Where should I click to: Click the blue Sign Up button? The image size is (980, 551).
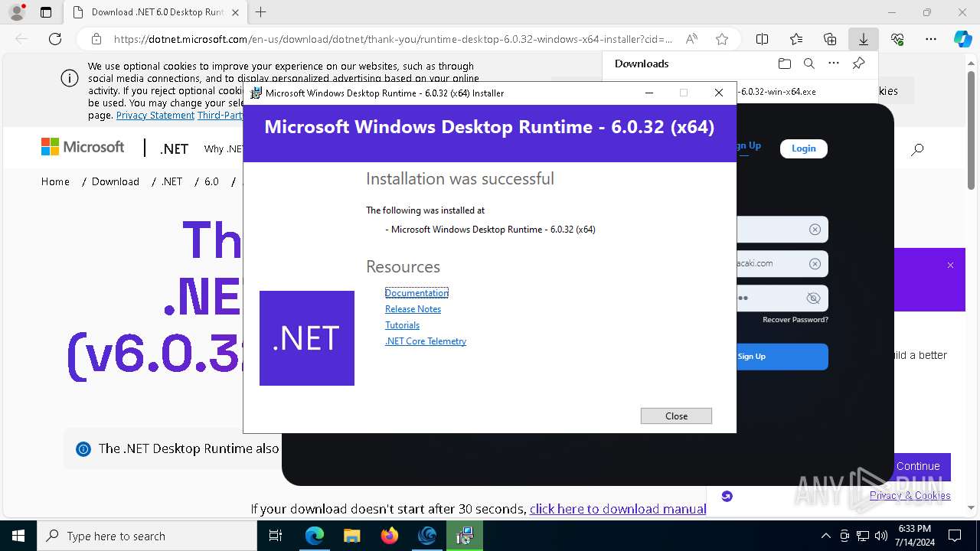pyautogui.click(x=782, y=357)
